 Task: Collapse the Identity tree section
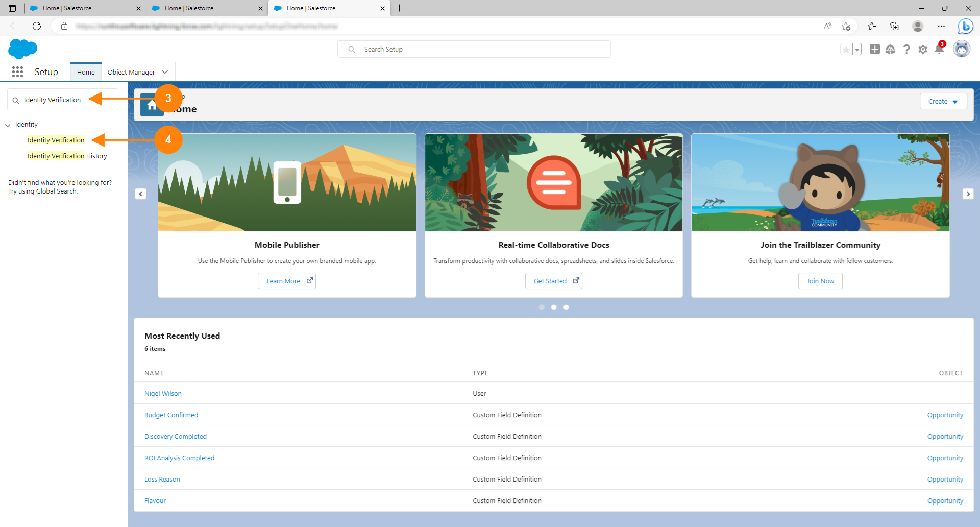[x=8, y=125]
